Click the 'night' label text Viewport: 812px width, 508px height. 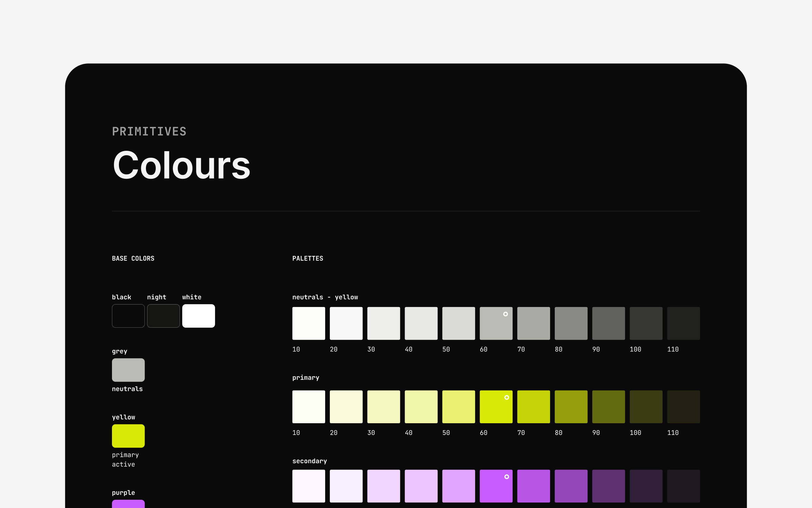pos(157,297)
